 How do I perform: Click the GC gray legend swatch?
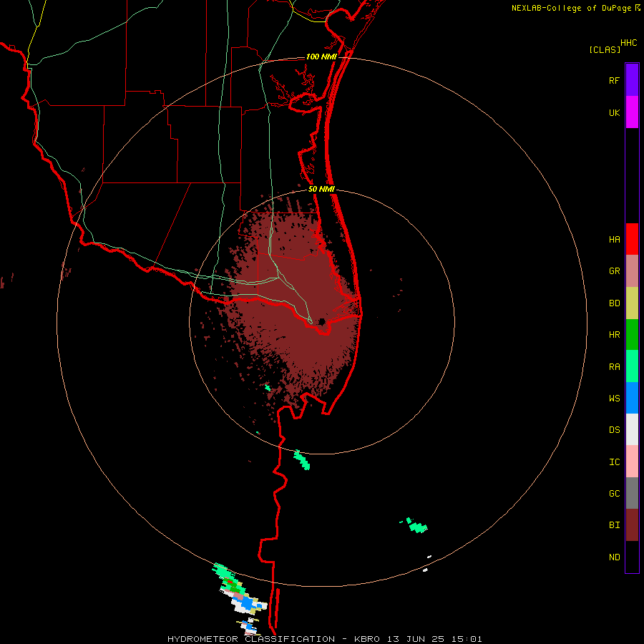(632, 493)
